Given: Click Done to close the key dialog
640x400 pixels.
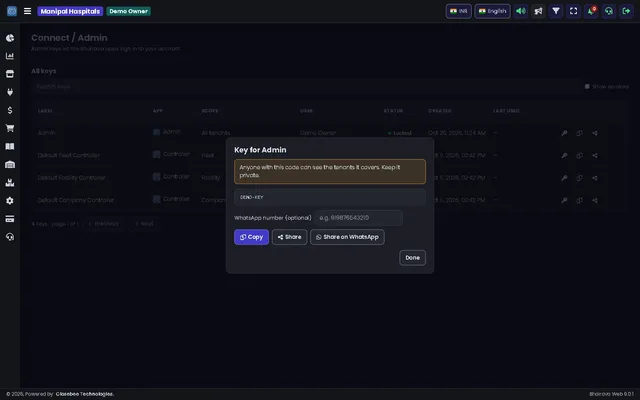Looking at the screenshot, I should tap(412, 258).
